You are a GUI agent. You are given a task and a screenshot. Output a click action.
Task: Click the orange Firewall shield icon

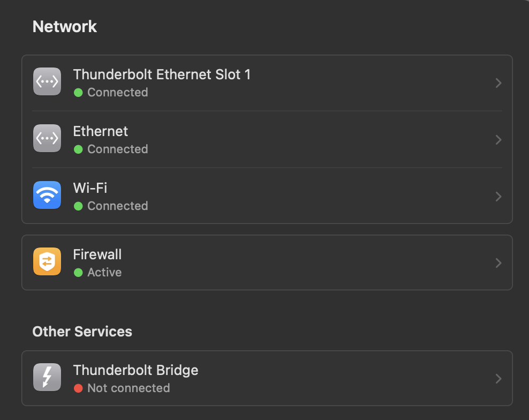[47, 261]
